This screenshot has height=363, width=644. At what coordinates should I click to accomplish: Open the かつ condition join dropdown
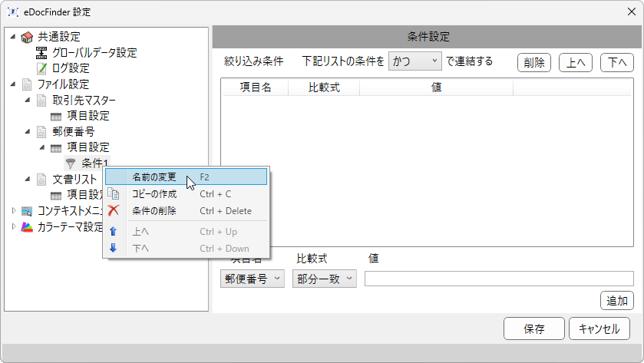tap(414, 61)
